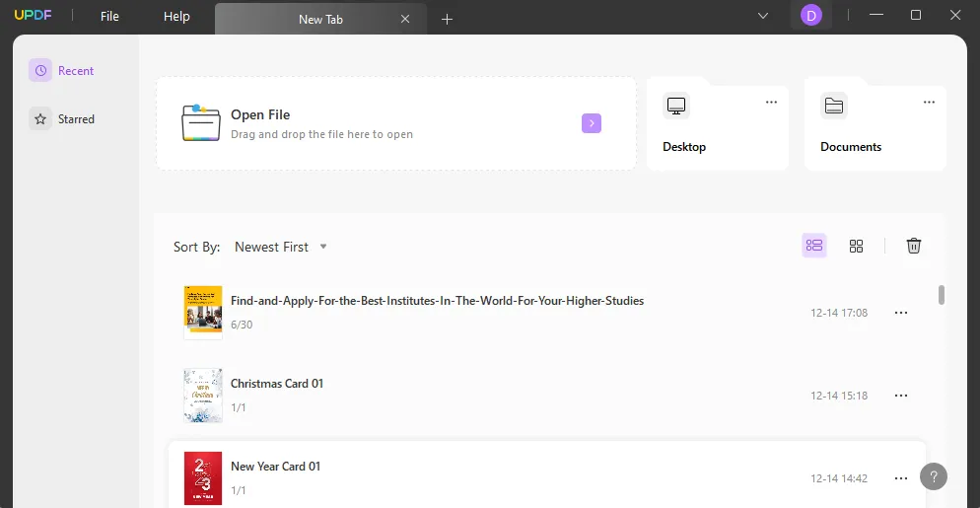
Task: Open more options for Documents folder
Action: pyautogui.click(x=929, y=103)
